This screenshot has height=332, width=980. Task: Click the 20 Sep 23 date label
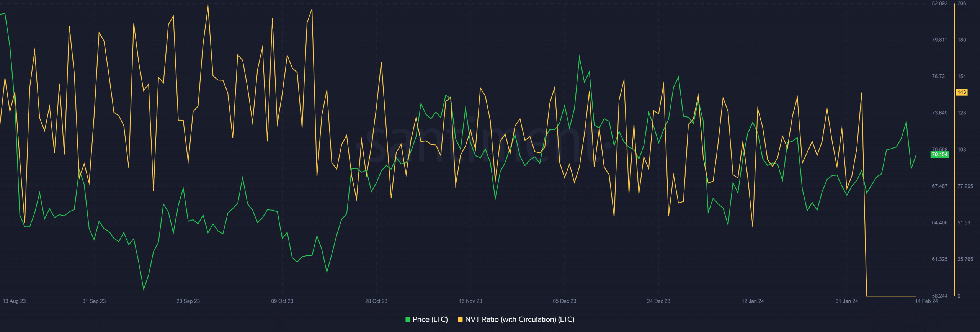click(188, 301)
